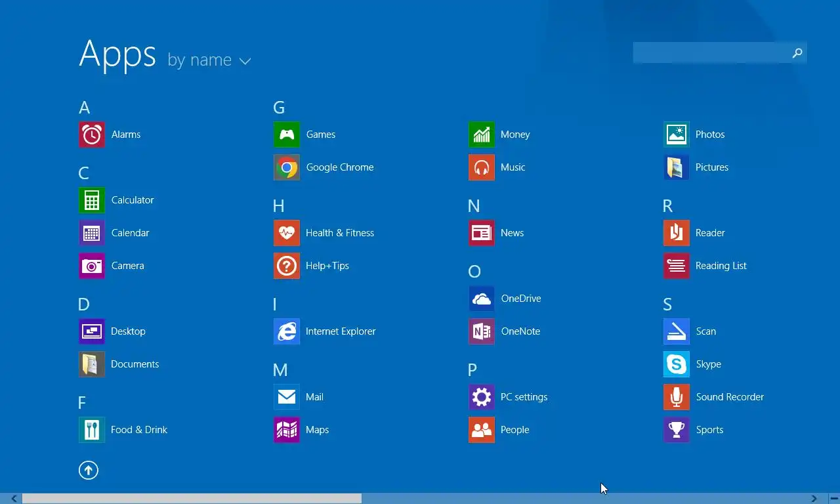Click the 'OneDrive' label text
This screenshot has height=504, width=840.
[521, 299]
